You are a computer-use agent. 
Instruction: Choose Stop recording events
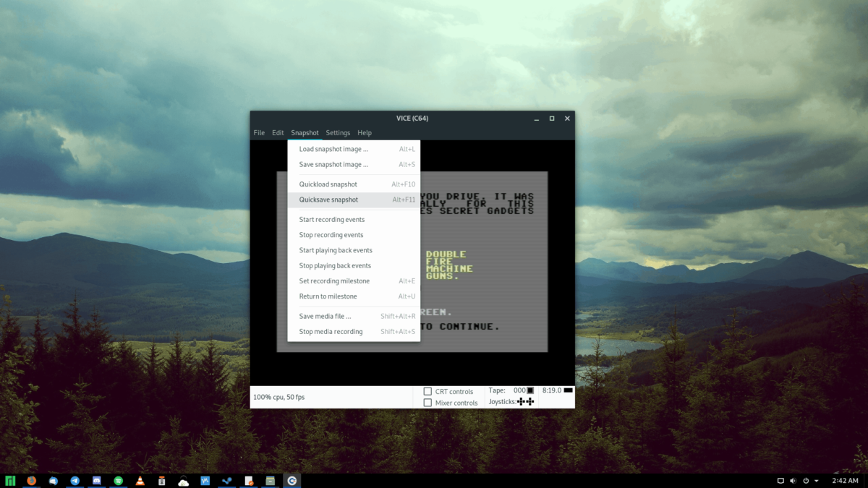(x=354, y=235)
